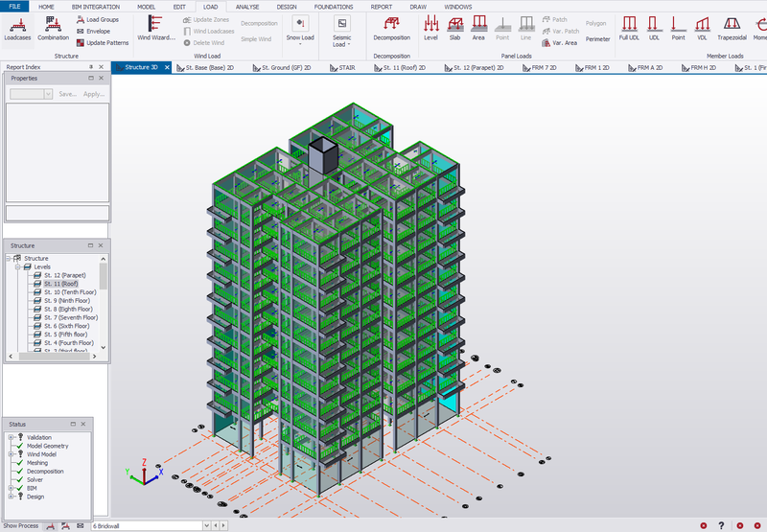Collapse the Levels node in Structure tree
This screenshot has width=767, height=532.
[16, 266]
